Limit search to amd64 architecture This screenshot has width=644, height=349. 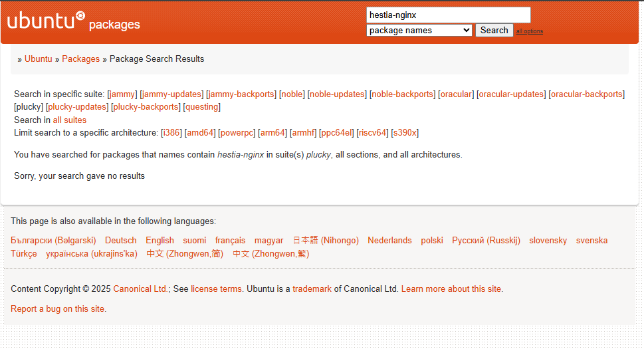[200, 133]
